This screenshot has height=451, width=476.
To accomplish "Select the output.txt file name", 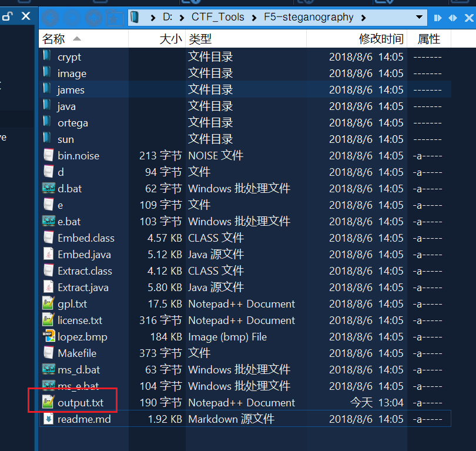I will (81, 403).
